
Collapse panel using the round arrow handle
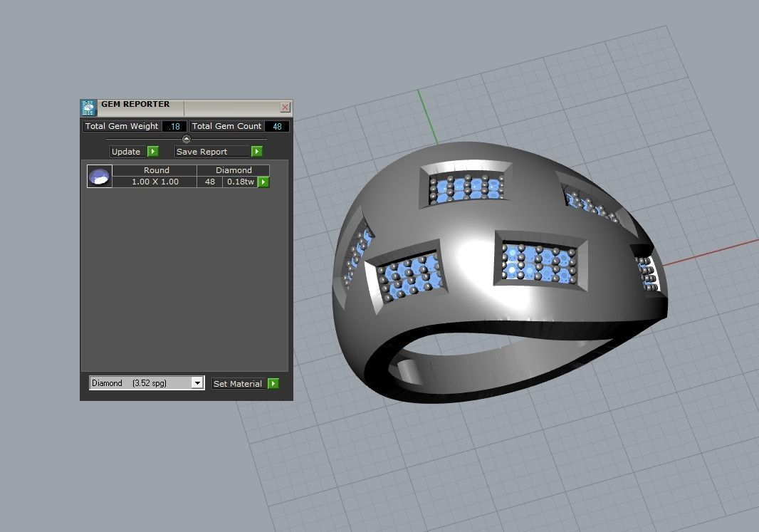[187, 139]
